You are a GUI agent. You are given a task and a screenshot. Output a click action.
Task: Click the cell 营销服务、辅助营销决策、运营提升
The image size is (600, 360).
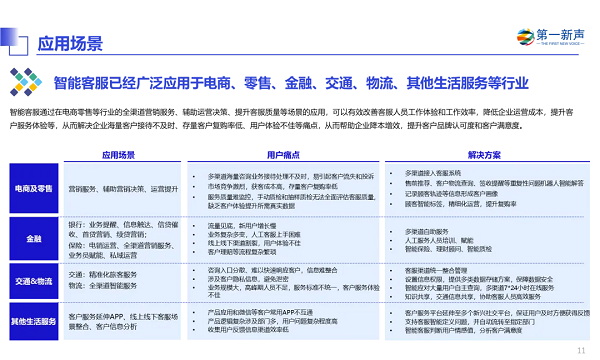tap(123, 189)
